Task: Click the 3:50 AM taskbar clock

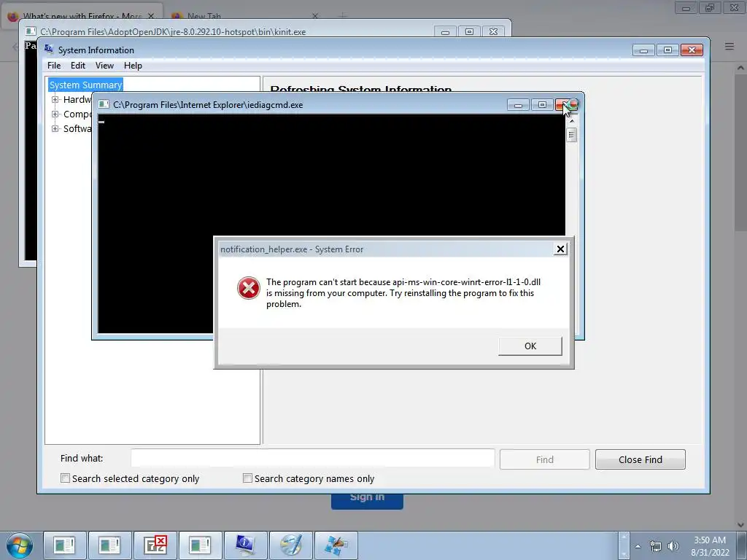Action: (x=710, y=546)
